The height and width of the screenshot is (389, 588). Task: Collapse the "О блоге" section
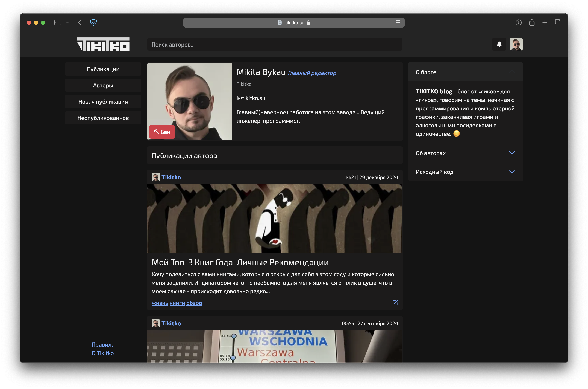[x=512, y=72]
